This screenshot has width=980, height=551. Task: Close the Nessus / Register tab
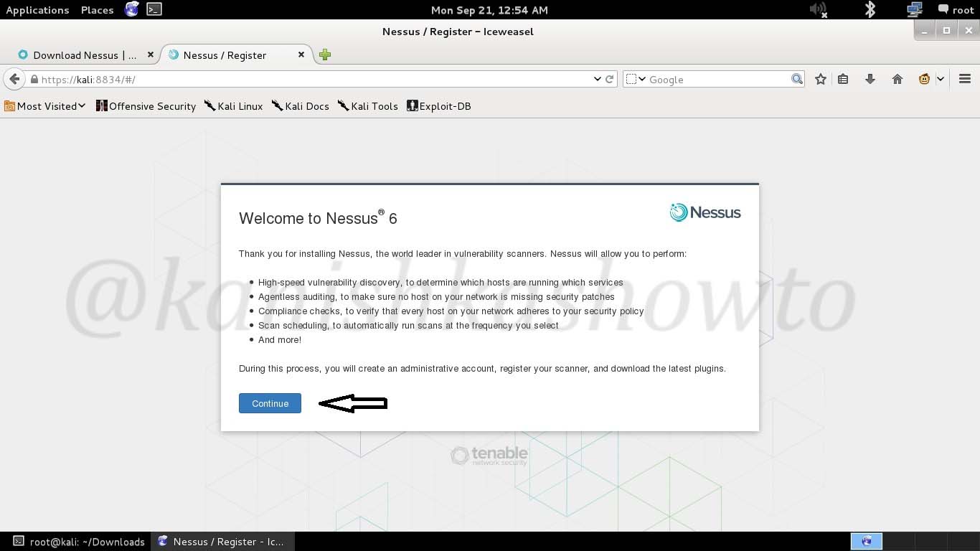(x=301, y=55)
